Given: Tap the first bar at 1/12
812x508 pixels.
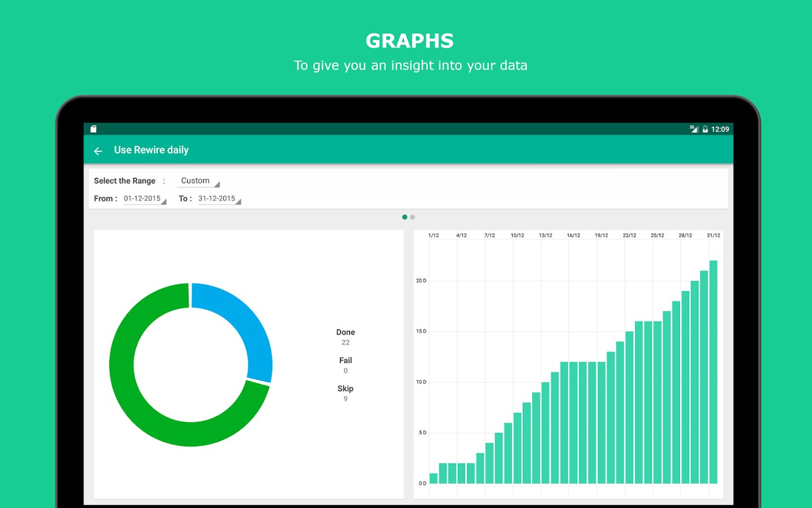Looking at the screenshot, I should (x=434, y=478).
